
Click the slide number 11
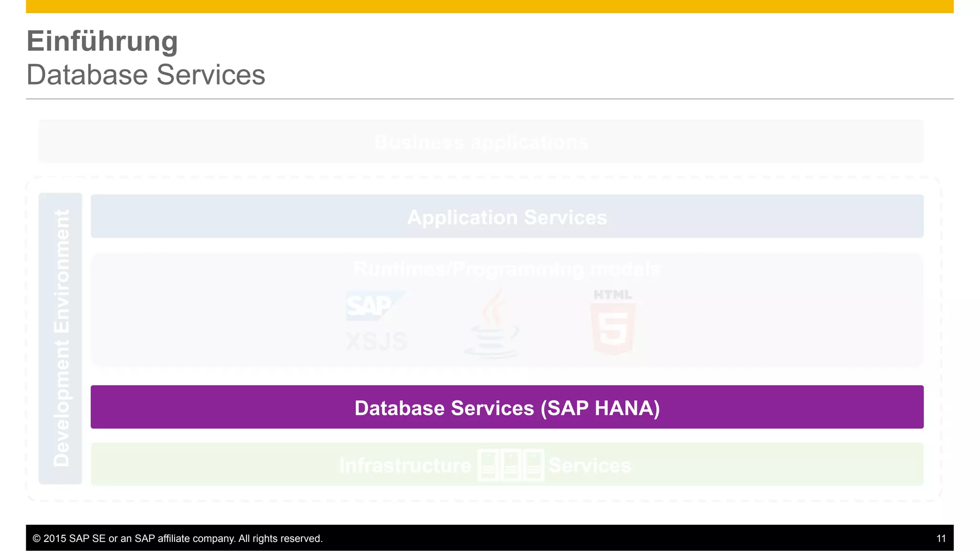941,539
